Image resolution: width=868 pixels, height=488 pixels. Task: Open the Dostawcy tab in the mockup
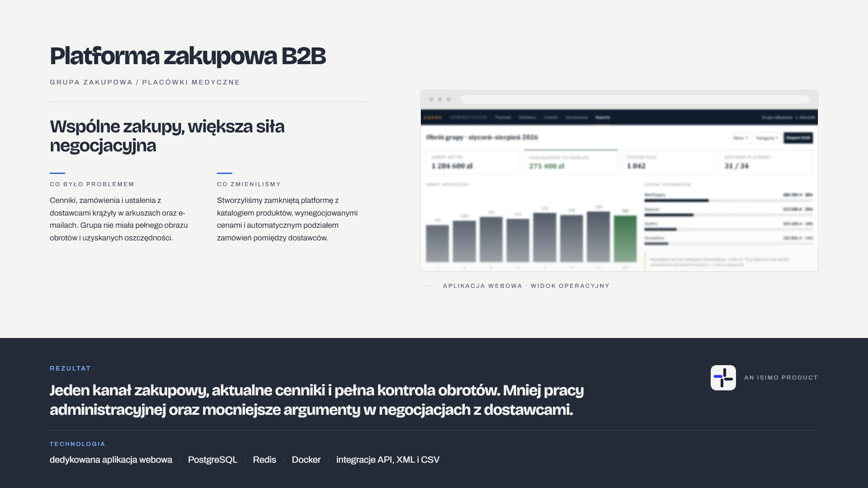(x=527, y=117)
